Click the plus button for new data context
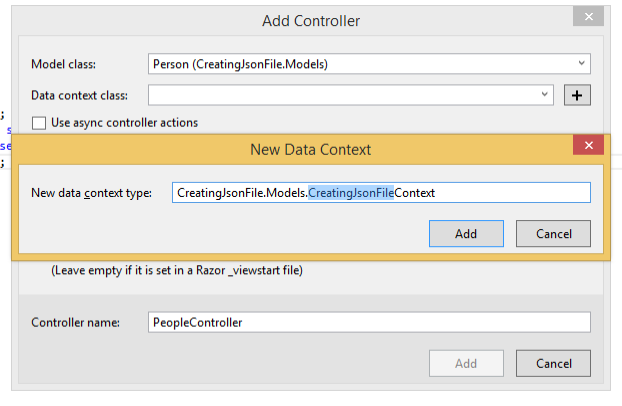This screenshot has height=406, width=622. pos(578,94)
